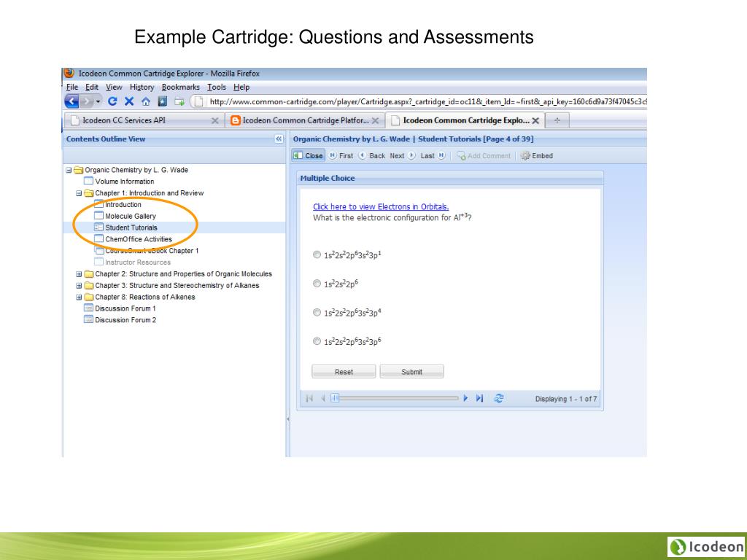The width and height of the screenshot is (747, 560).
Task: Expand Chapter 8: Reactions of Alkenes
Action: pos(79,297)
